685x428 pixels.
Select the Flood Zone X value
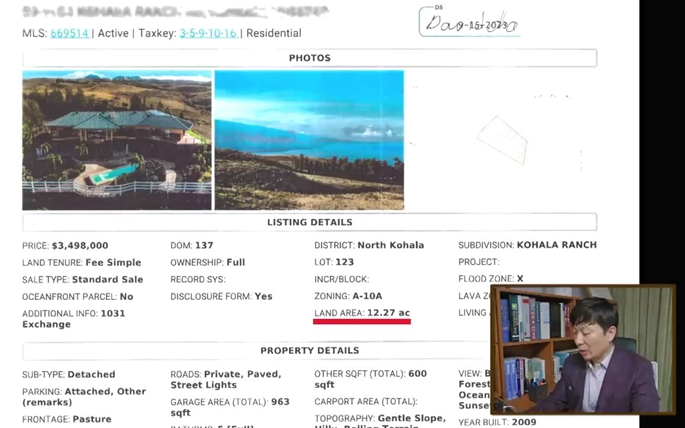520,279
